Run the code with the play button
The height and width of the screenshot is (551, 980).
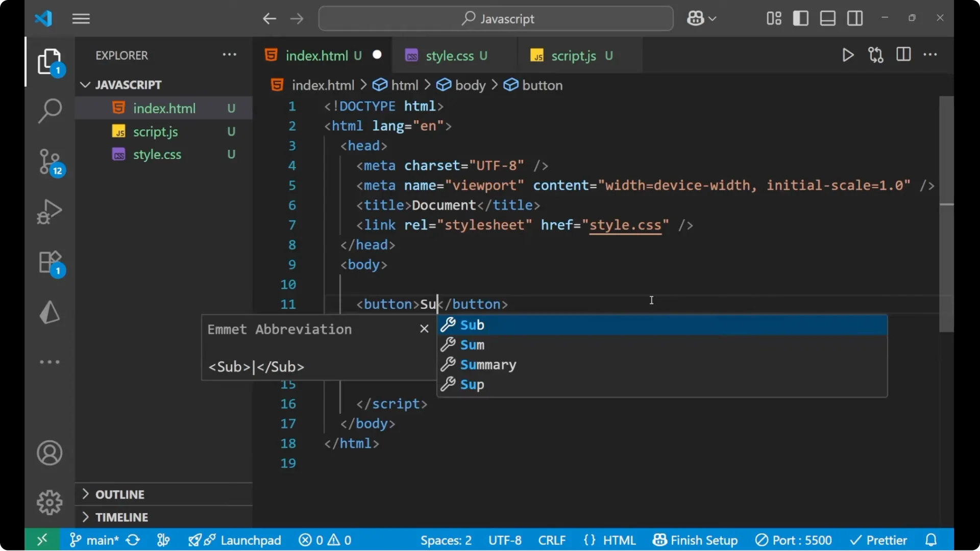(x=848, y=55)
